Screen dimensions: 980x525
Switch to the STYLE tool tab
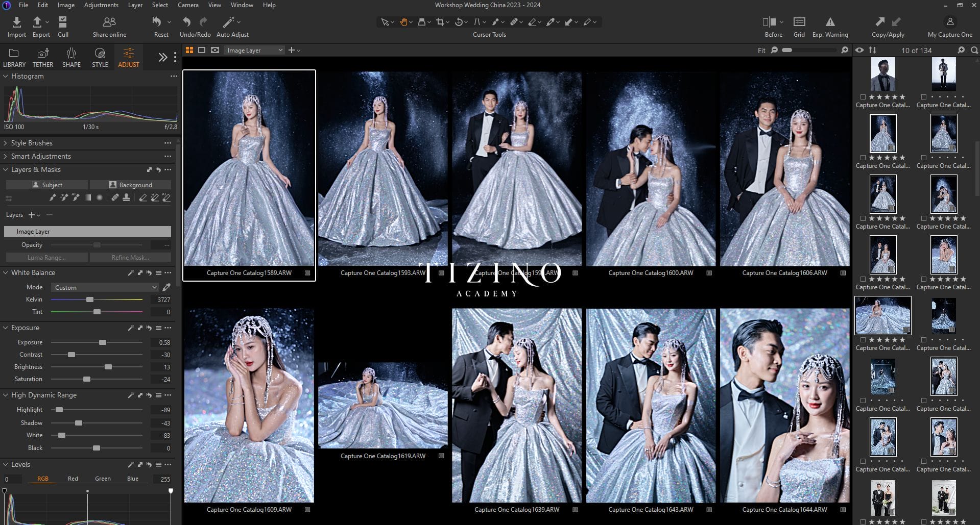(100, 58)
